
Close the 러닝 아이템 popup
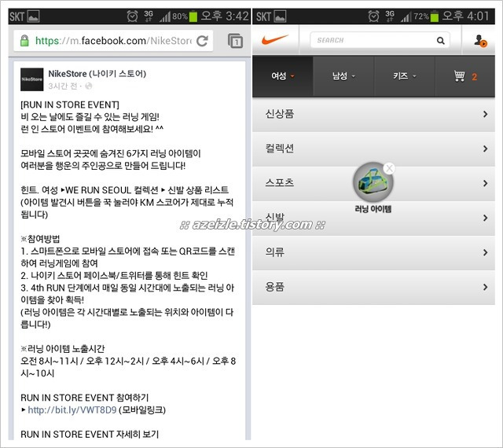(x=389, y=168)
